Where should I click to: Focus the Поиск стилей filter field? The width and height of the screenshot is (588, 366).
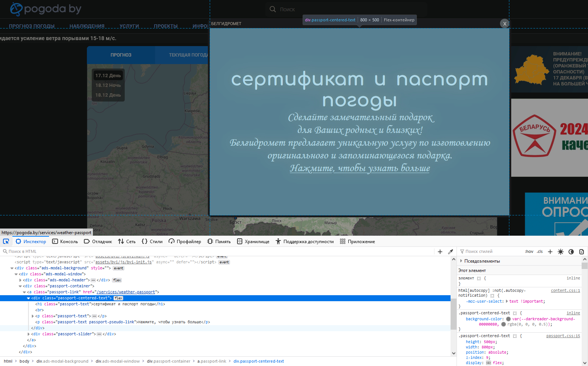point(491,252)
